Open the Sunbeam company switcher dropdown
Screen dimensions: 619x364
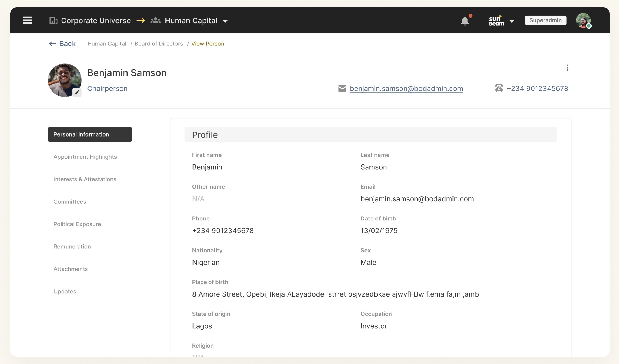511,21
